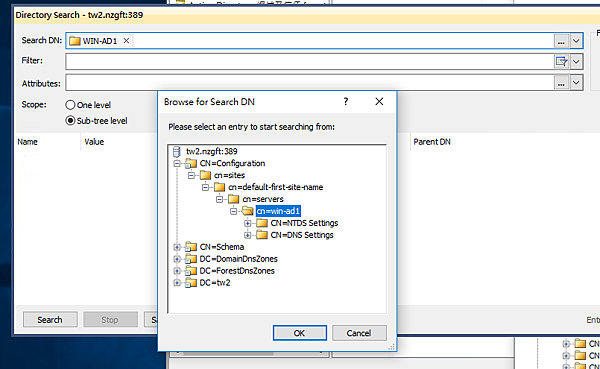Expand the CN=NTDS Settings node
Screen dimensions: 600x369
[248, 223]
